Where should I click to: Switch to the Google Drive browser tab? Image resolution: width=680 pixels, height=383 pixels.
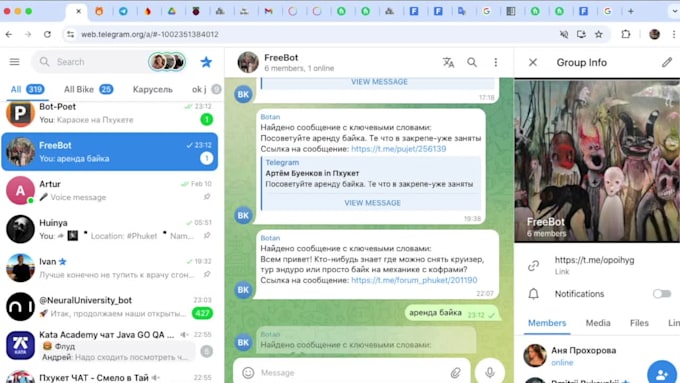click(x=172, y=12)
